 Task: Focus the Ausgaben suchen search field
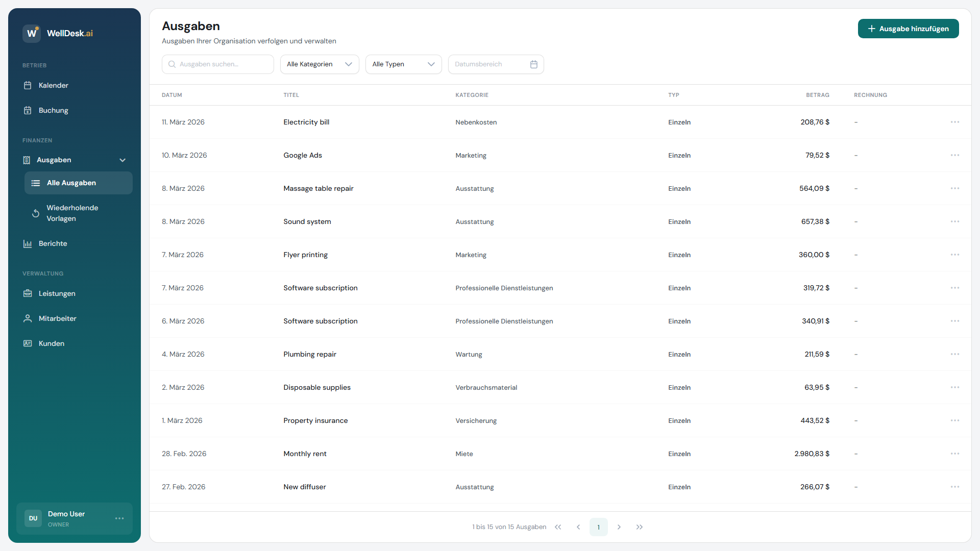tap(218, 64)
